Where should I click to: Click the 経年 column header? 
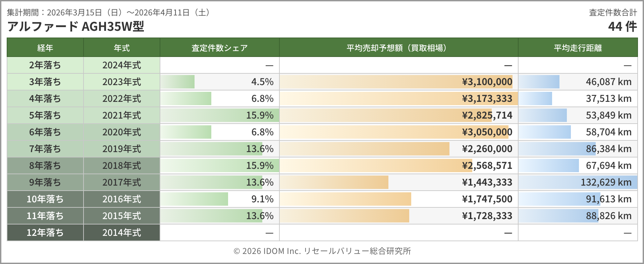tap(45, 48)
